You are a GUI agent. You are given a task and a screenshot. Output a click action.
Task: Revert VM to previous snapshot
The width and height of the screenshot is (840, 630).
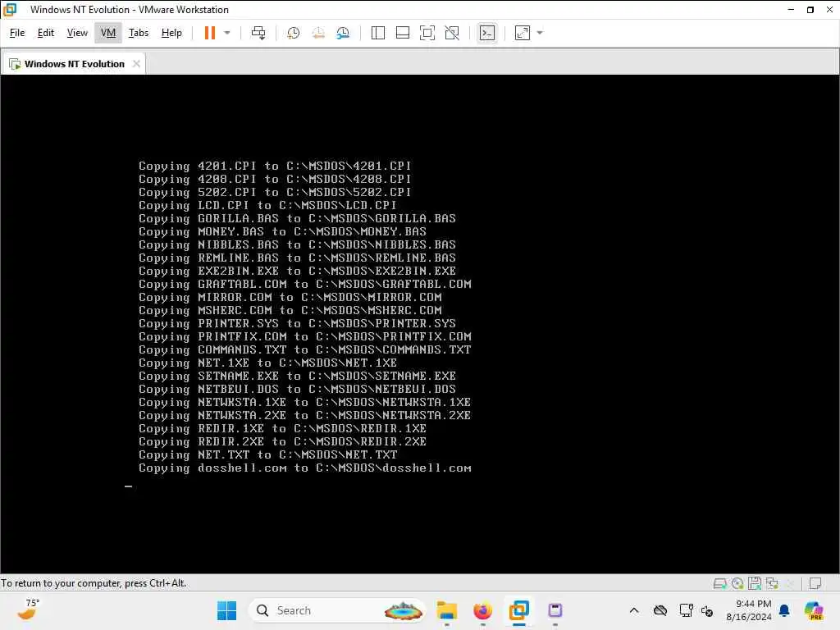tap(318, 33)
